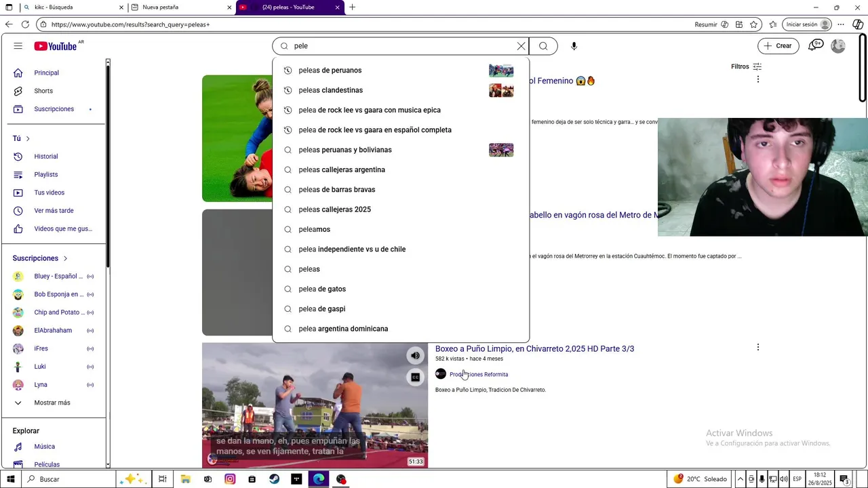Open the notifications bell
This screenshot has width=868, height=488.
(x=814, y=46)
